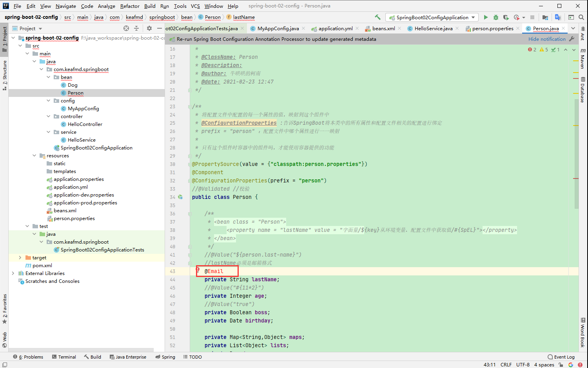Open Project view selector dropdown
This screenshot has height=368, width=588.
click(27, 28)
